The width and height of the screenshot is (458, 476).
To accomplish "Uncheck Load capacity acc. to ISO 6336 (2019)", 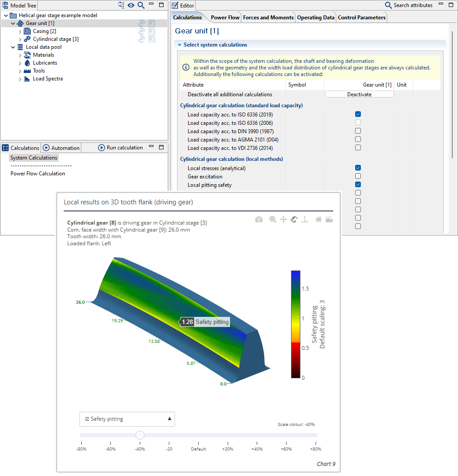I will (358, 114).
